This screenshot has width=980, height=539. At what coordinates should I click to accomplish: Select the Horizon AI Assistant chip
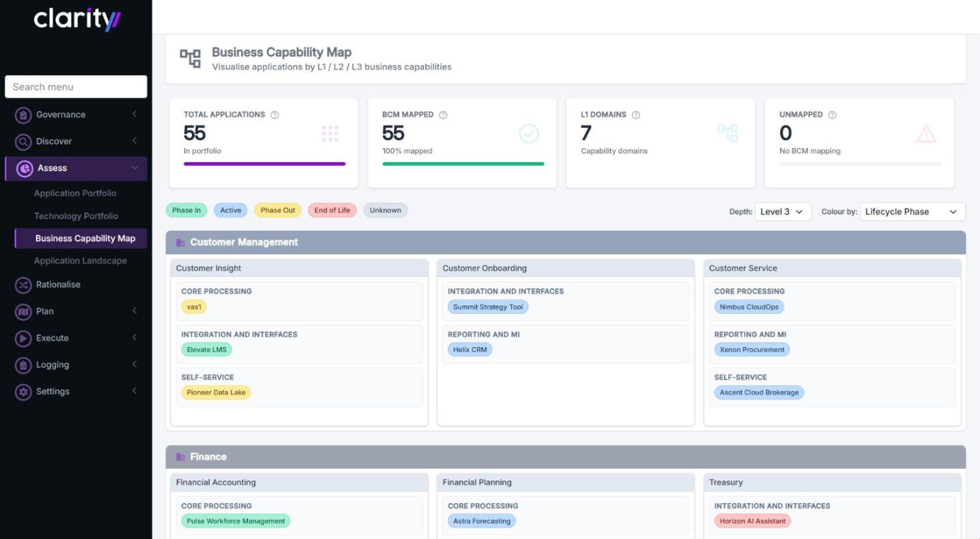pos(752,521)
